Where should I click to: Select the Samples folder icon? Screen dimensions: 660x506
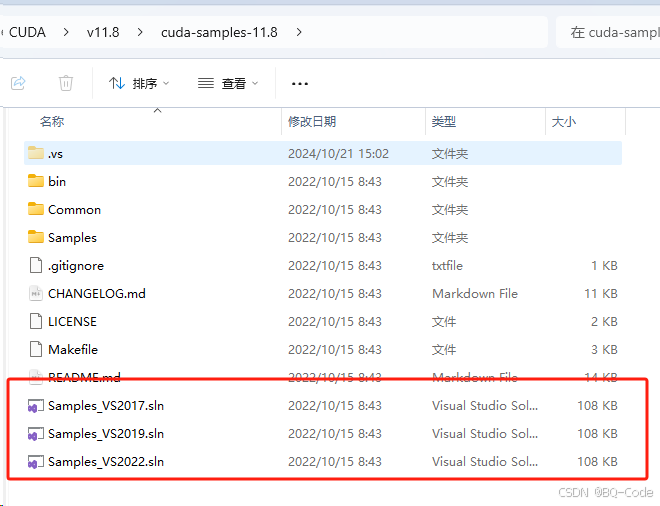click(36, 237)
